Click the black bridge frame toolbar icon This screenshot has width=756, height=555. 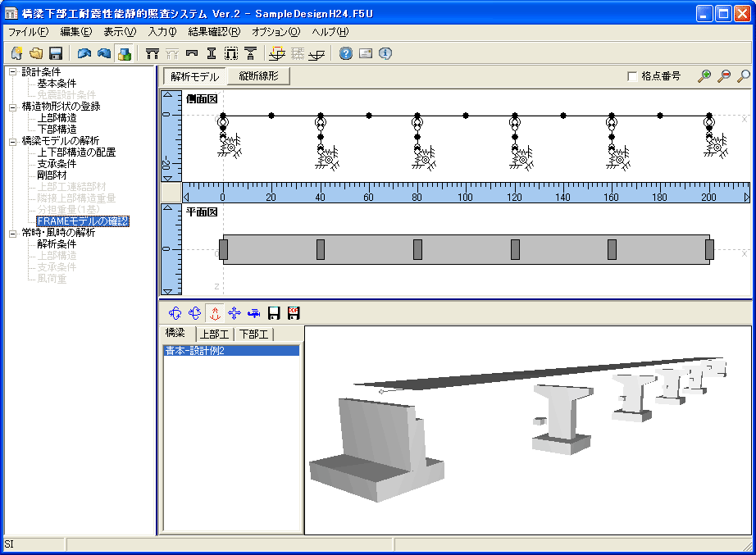[153, 53]
